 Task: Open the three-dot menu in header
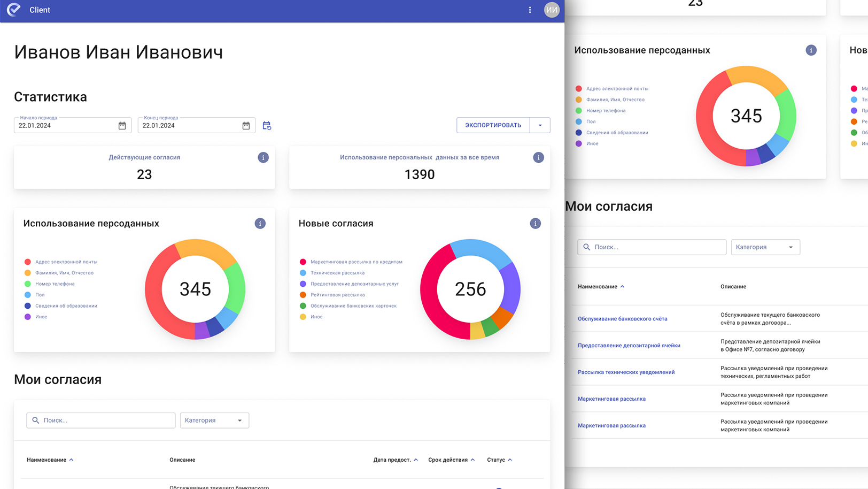(530, 10)
